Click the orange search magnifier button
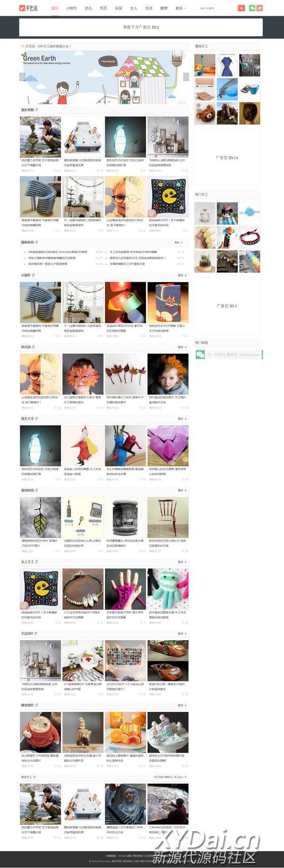The width and height of the screenshot is (284, 868). (241, 8)
